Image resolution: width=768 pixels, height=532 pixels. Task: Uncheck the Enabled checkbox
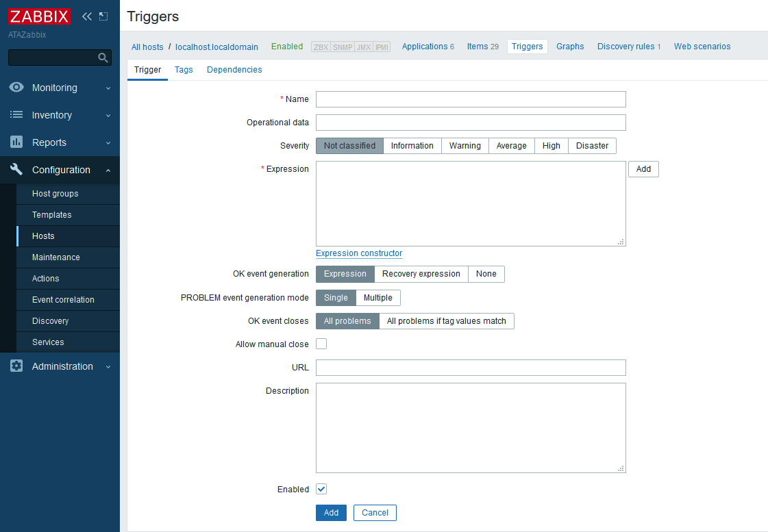321,489
